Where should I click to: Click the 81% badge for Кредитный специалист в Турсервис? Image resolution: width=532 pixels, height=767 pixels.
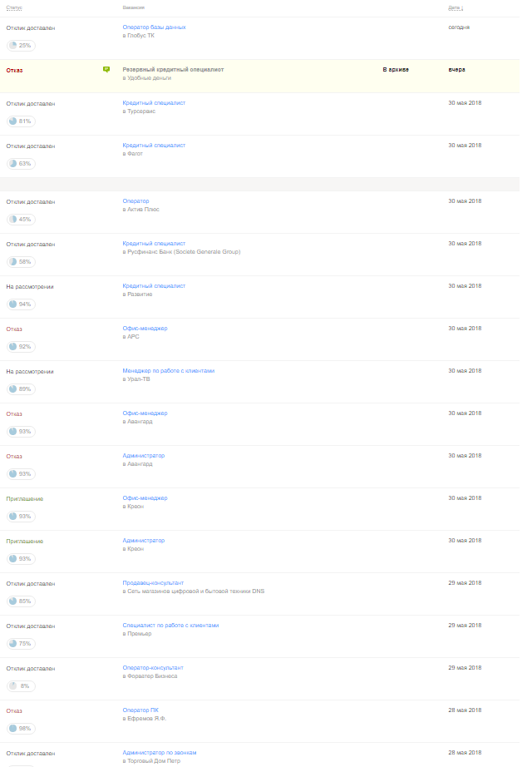[18, 121]
